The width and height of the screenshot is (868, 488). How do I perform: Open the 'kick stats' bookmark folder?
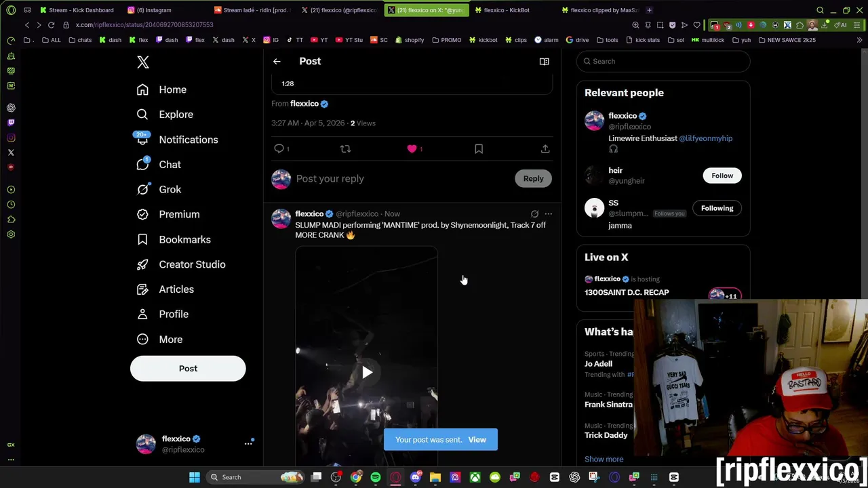[x=642, y=40]
